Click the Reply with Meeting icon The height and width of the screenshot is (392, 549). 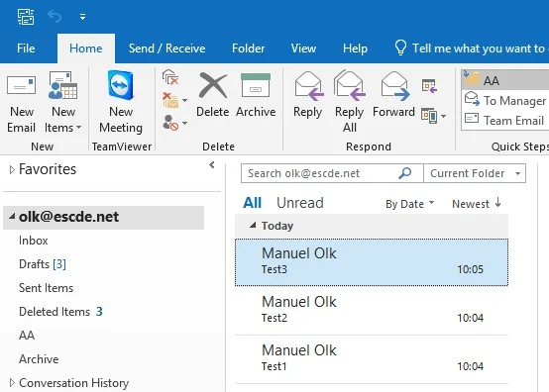[429, 86]
